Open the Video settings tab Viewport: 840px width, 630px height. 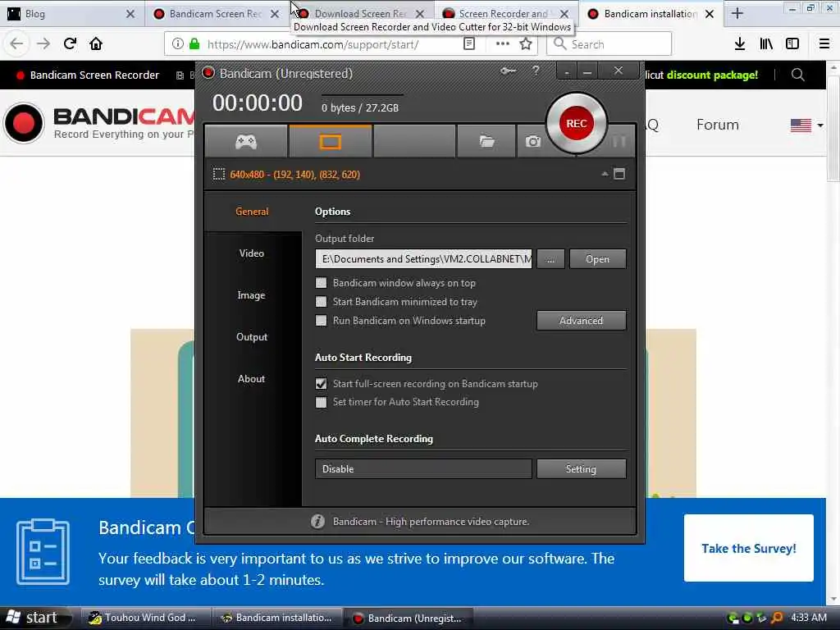pyautogui.click(x=252, y=253)
